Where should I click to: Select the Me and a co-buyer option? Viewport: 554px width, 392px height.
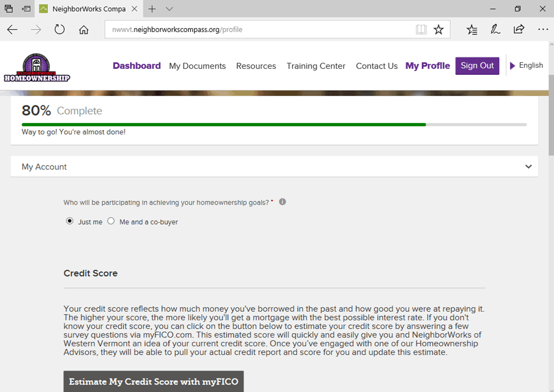pyautogui.click(x=111, y=221)
